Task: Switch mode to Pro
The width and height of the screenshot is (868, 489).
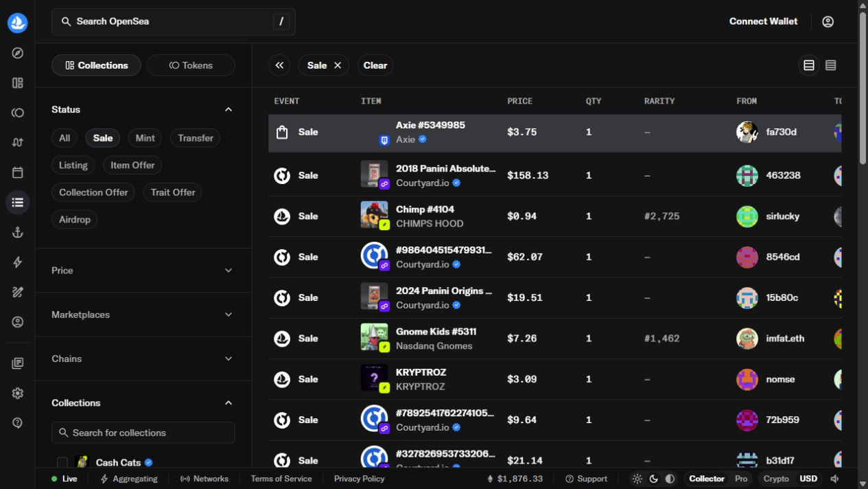Action: [x=741, y=479]
